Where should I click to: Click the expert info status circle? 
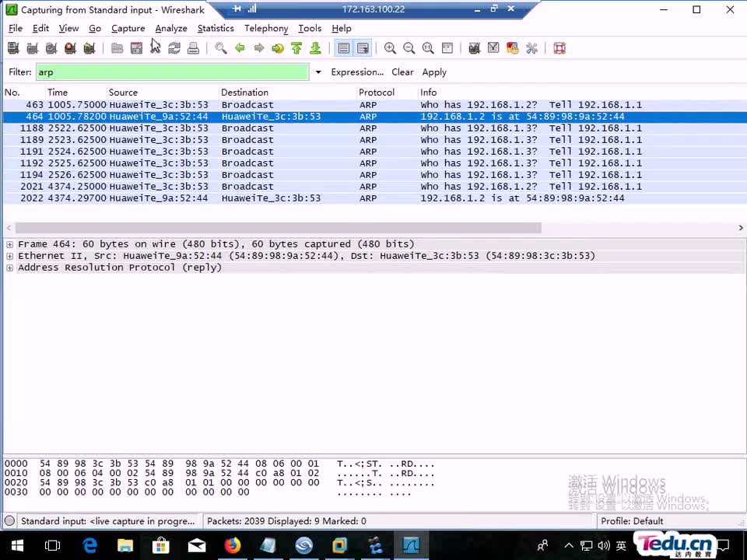[9, 520]
